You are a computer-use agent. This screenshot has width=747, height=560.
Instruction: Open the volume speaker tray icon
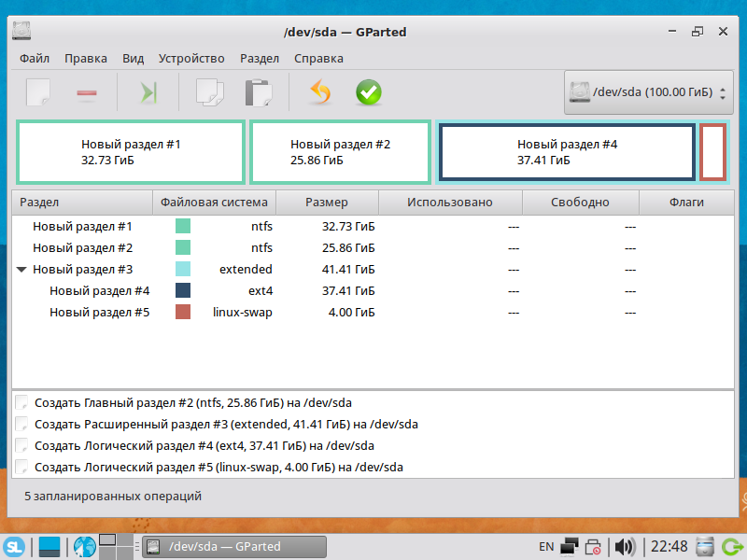pos(625,547)
